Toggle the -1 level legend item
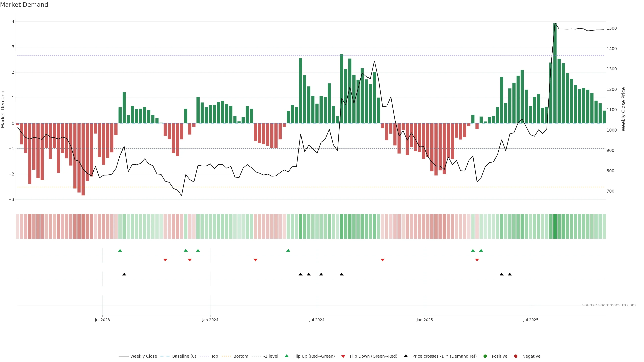The height and width of the screenshot is (362, 644). coord(271,356)
